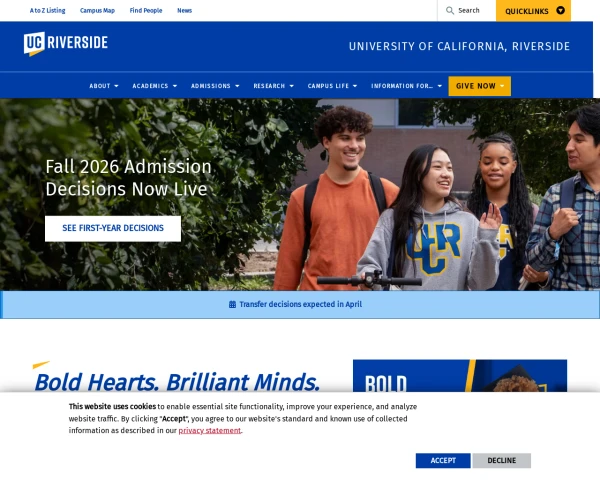The height and width of the screenshot is (480, 600).
Task: Decline cookies with DECLINE button
Action: [x=502, y=460]
